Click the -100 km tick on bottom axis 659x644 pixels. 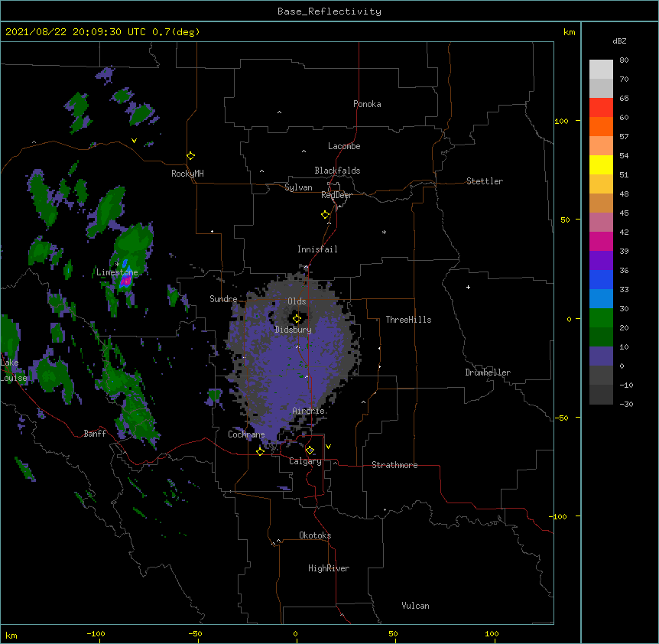coord(96,633)
